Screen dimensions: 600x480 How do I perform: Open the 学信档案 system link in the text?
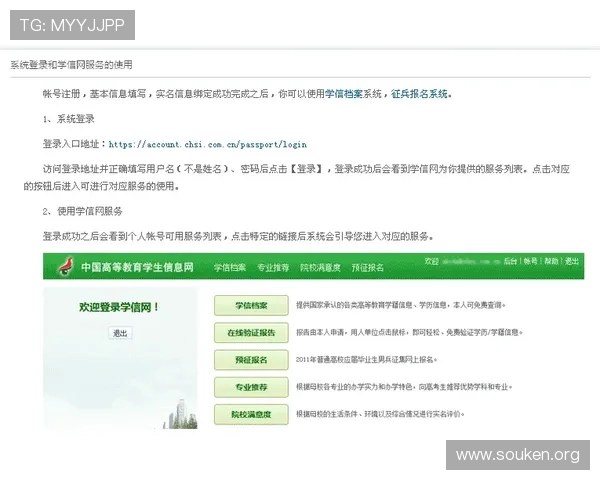[x=344, y=94]
